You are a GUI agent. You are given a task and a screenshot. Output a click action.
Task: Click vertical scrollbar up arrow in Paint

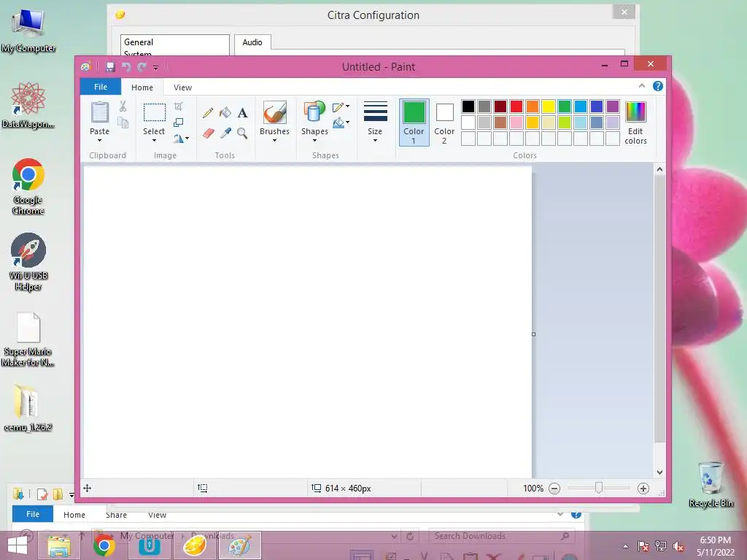pos(659,169)
